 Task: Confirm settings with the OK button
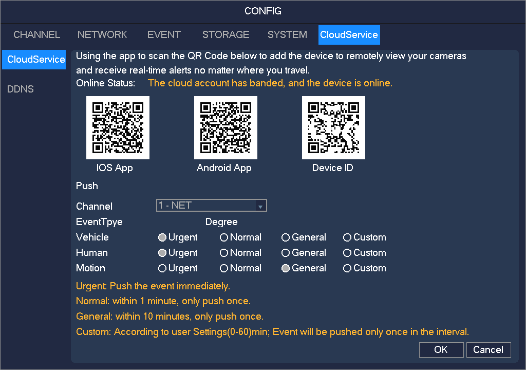pos(441,350)
